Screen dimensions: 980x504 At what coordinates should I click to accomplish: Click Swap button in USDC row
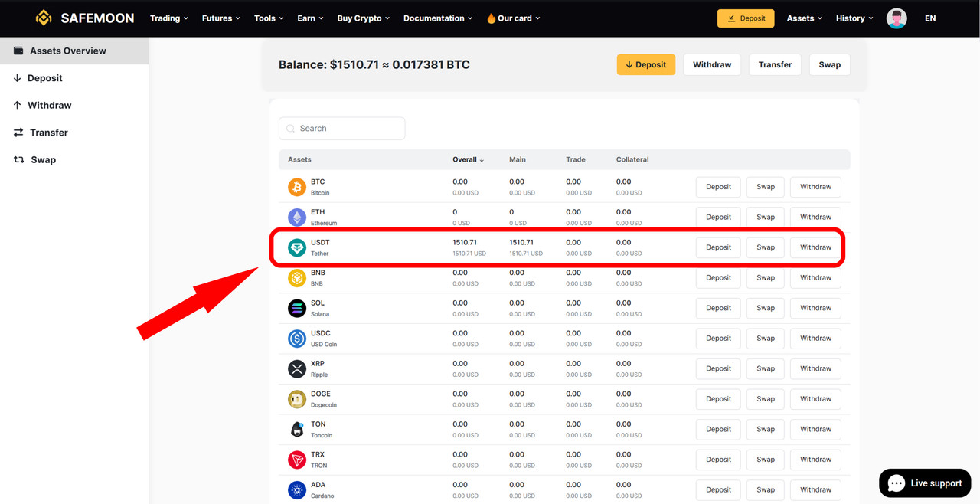click(x=766, y=339)
